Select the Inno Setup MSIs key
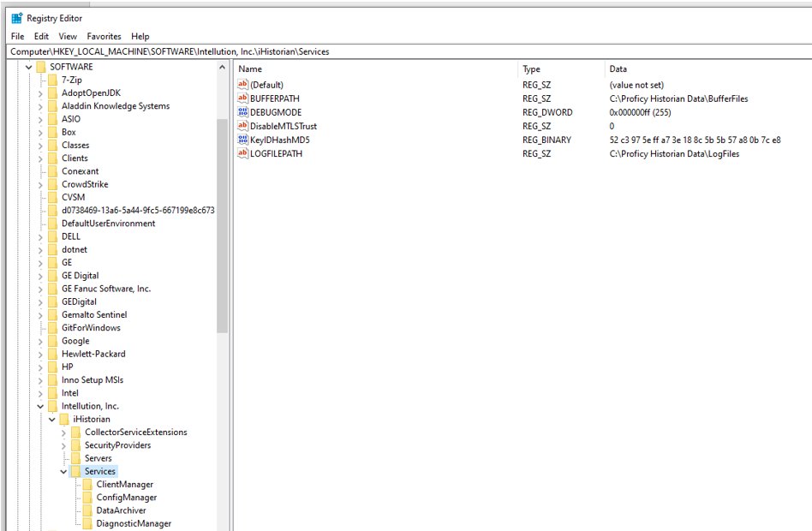 point(93,380)
